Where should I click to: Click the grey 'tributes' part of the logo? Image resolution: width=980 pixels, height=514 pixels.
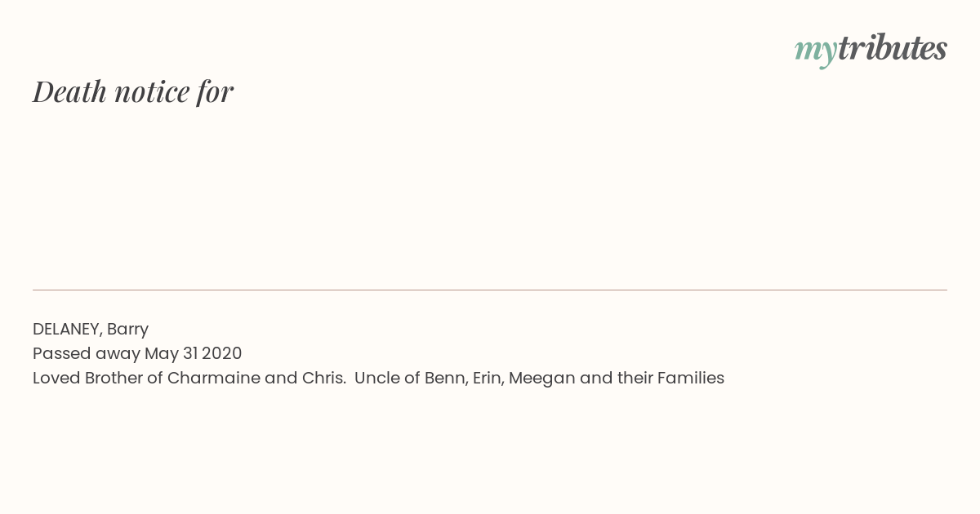[893, 48]
